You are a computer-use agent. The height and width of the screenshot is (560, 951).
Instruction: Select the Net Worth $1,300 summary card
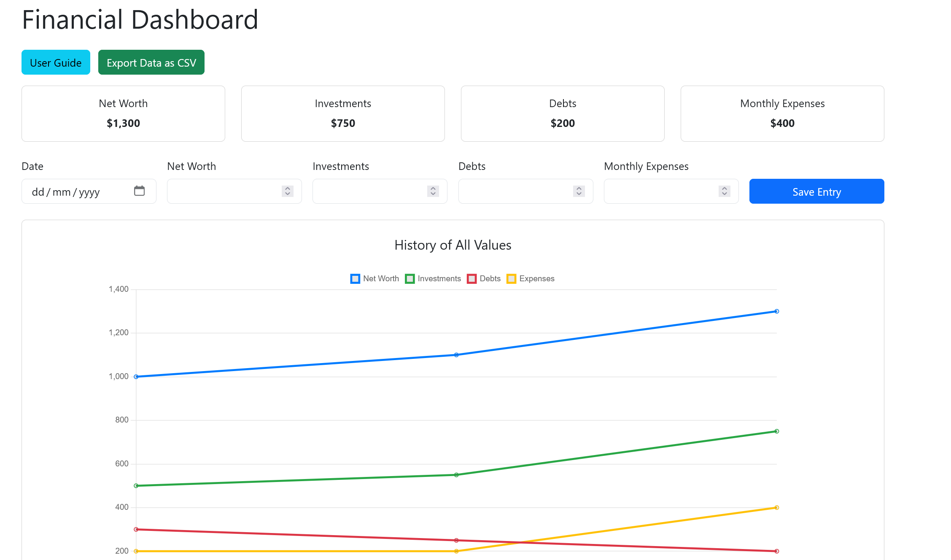pyautogui.click(x=123, y=114)
